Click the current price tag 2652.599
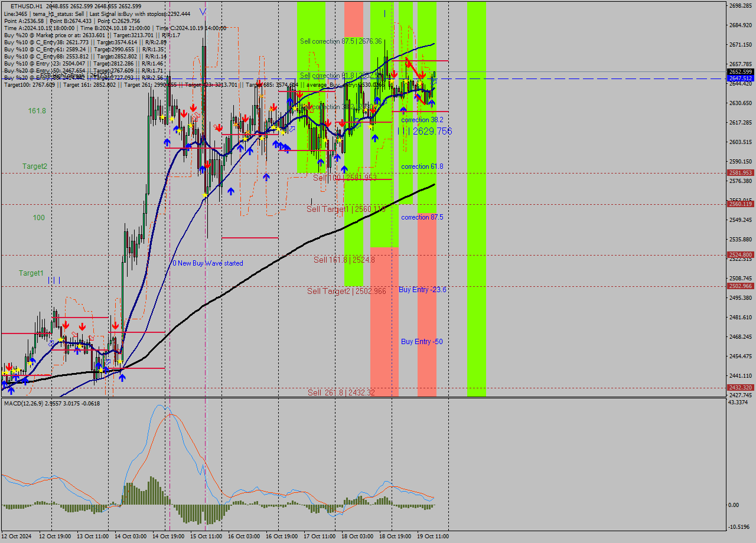Viewport: 756px width, 543px height. (740, 72)
